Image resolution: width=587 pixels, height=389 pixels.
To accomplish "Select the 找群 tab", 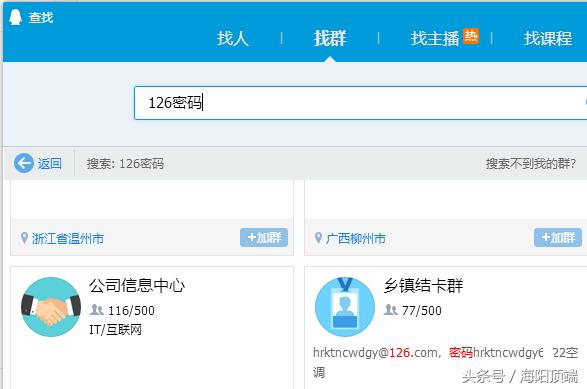I will click(330, 38).
